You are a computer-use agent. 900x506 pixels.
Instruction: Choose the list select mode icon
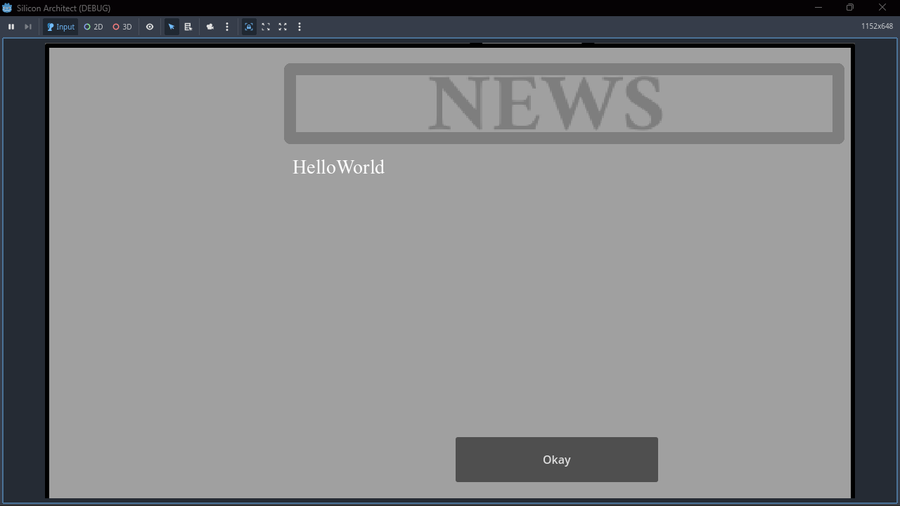coord(188,27)
